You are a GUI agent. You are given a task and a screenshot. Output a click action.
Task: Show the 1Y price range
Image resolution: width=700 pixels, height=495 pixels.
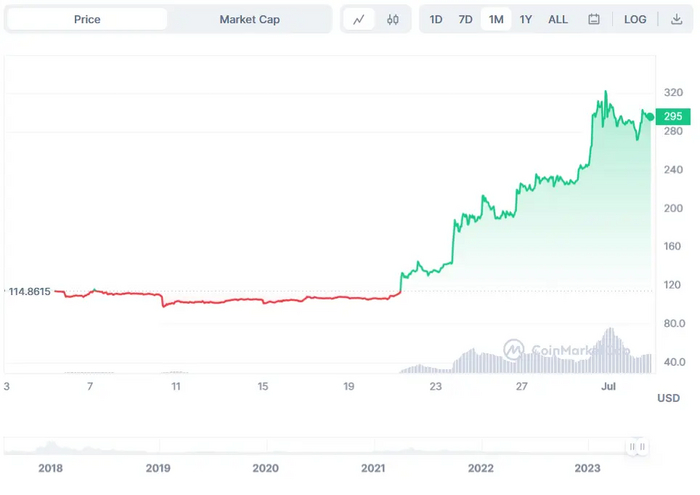526,19
